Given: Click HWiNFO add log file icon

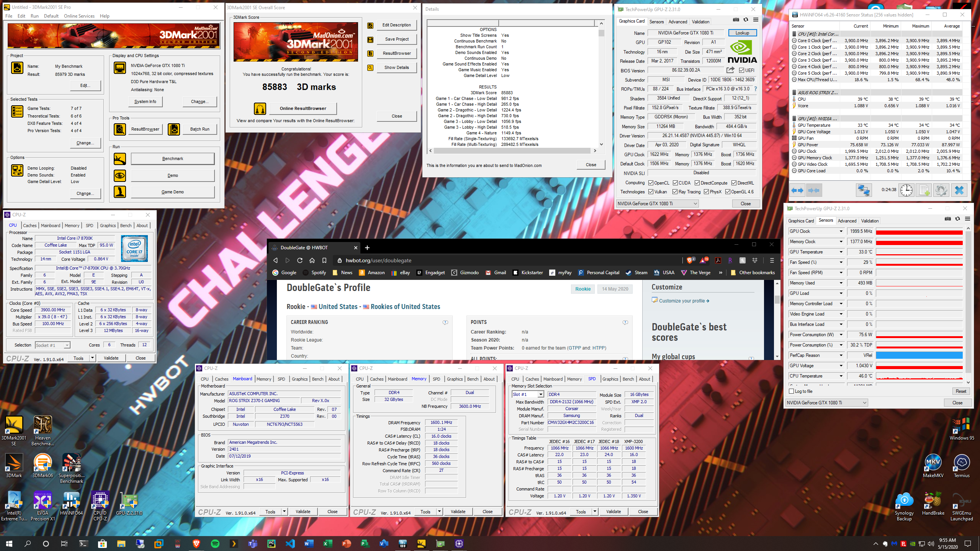Looking at the screenshot, I should point(923,190).
